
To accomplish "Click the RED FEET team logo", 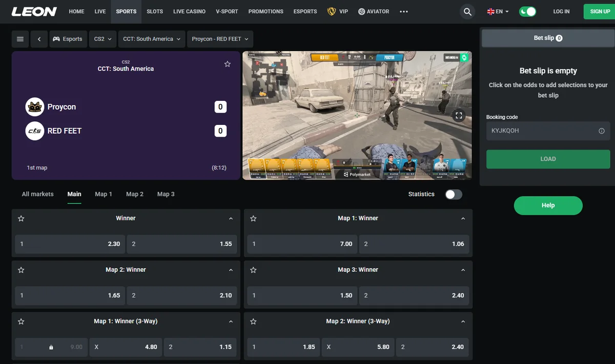I will point(35,131).
